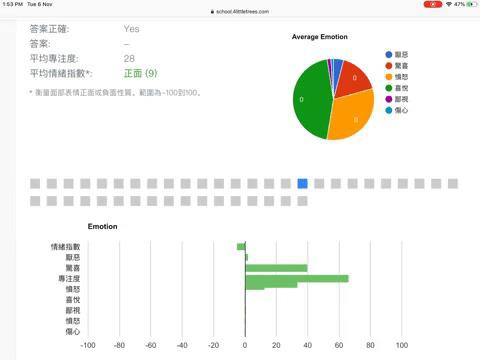Click the 'Emotion' bar chart title

pyautogui.click(x=103, y=227)
